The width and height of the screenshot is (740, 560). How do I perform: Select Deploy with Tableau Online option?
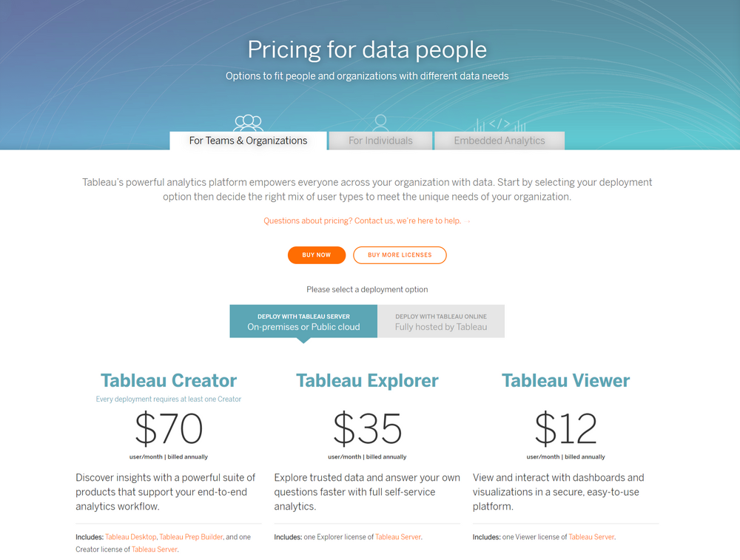440,320
